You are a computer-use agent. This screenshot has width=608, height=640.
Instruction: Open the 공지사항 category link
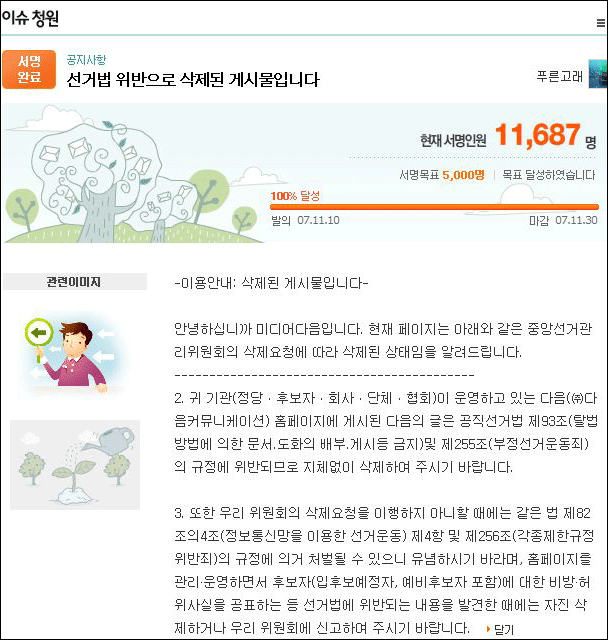point(86,60)
